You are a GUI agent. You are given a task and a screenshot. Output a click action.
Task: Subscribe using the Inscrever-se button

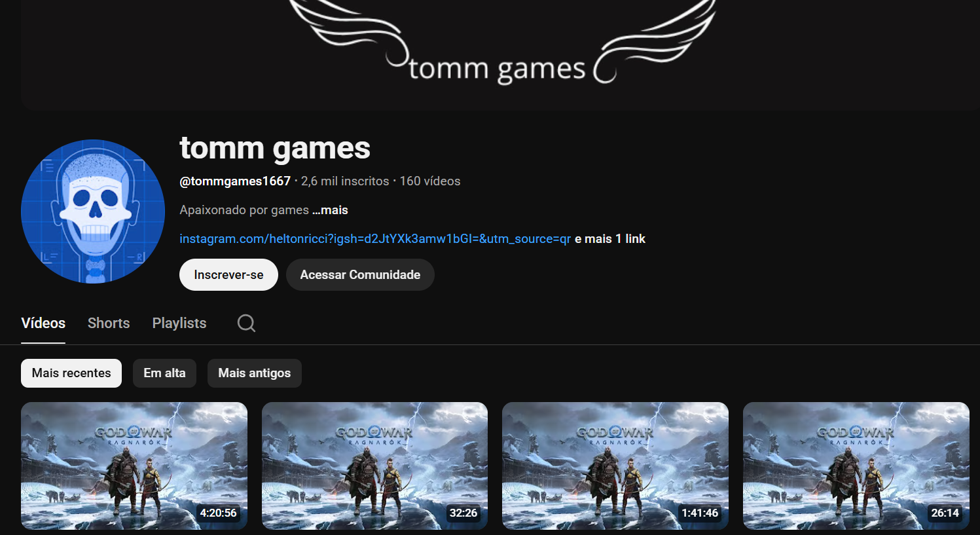tap(228, 275)
